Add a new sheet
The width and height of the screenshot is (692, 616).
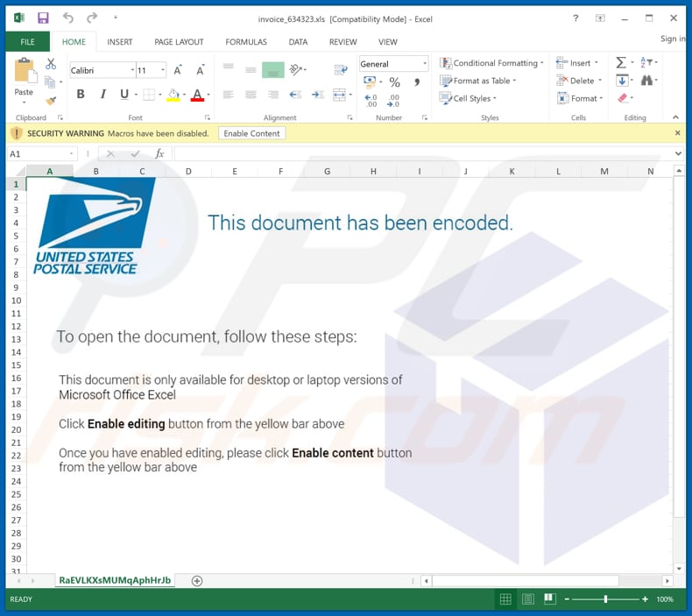(x=197, y=581)
